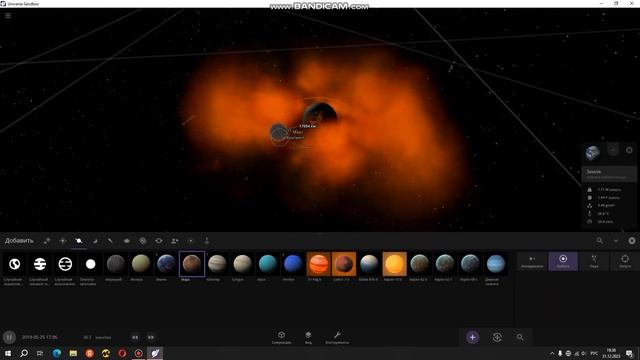Collapse the Add panel with the down chevron
The height and width of the screenshot is (360, 640).
click(616, 241)
